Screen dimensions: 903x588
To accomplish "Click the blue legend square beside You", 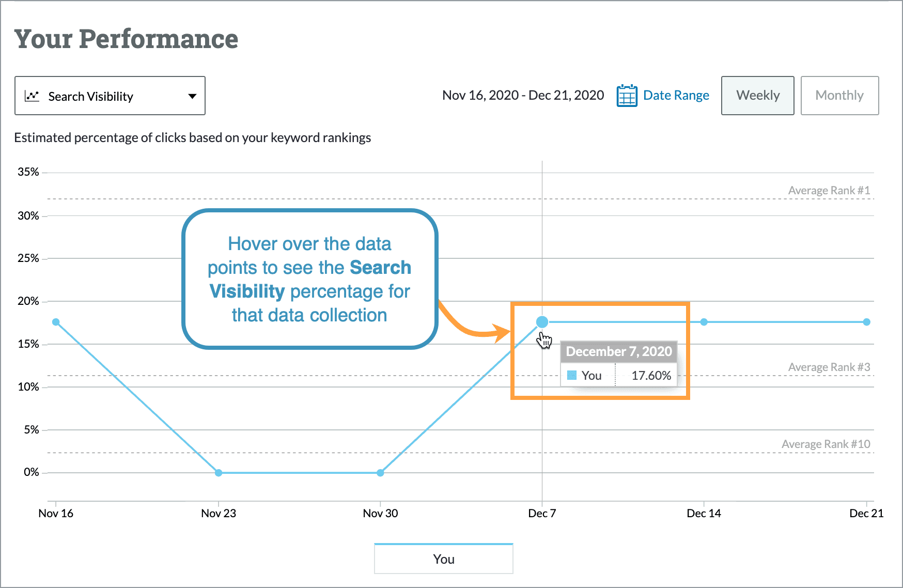I will 571,375.
